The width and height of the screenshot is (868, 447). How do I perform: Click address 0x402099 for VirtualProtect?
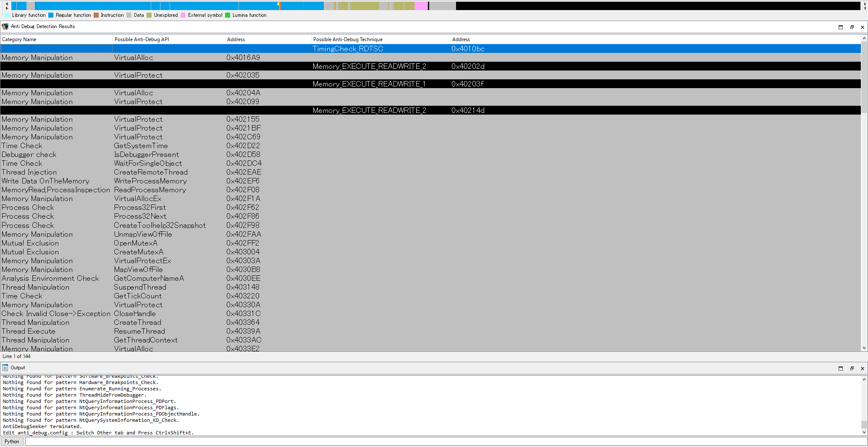click(x=243, y=102)
